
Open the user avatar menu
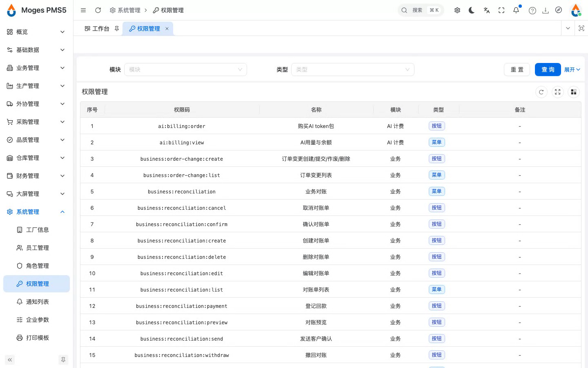(x=576, y=10)
